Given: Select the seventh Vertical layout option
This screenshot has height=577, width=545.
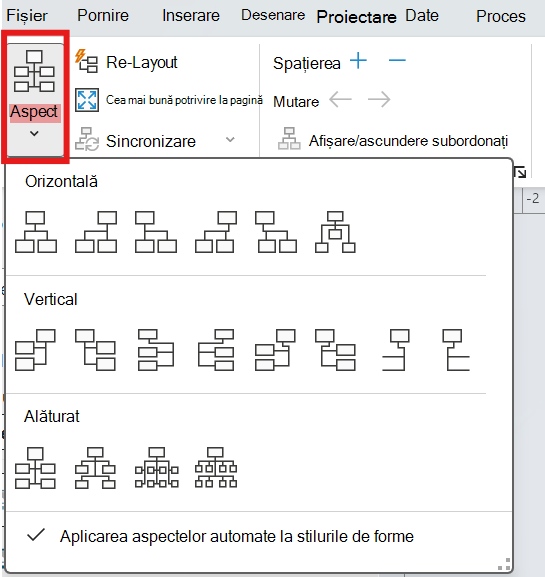Looking at the screenshot, I should [x=396, y=350].
